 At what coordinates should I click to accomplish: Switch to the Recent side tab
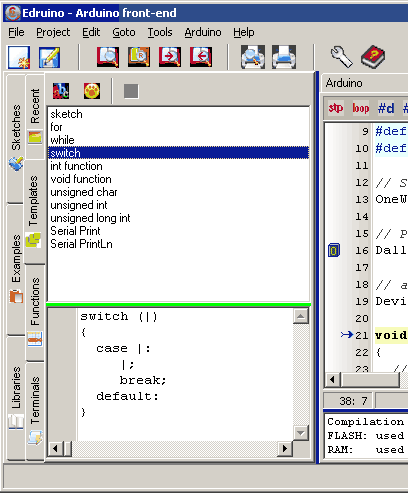pos(35,116)
